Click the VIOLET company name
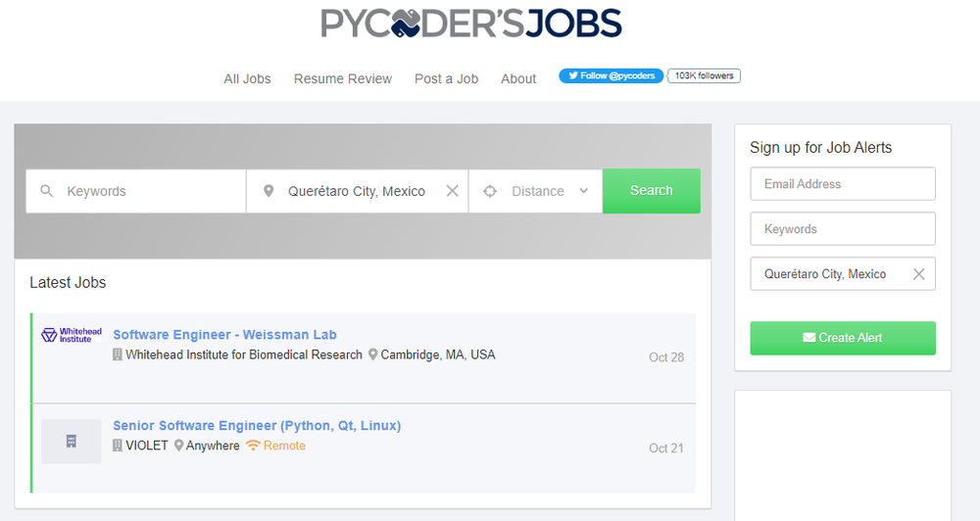Viewport: 980px width, 521px height. click(147, 446)
